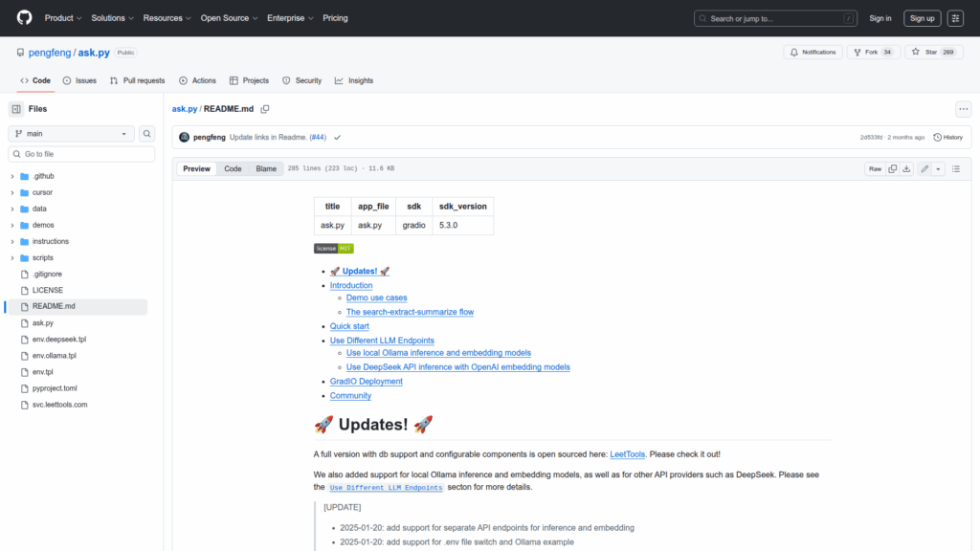Viewport: 980px width, 551px height.
Task: Expand the demos folder
Action: (x=11, y=225)
